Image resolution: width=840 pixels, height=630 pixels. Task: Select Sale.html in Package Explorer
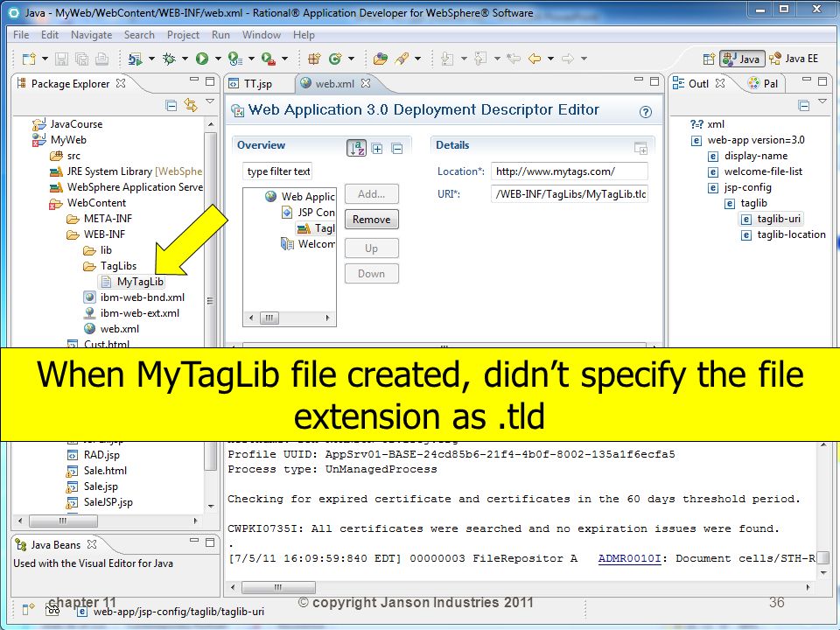click(x=97, y=471)
